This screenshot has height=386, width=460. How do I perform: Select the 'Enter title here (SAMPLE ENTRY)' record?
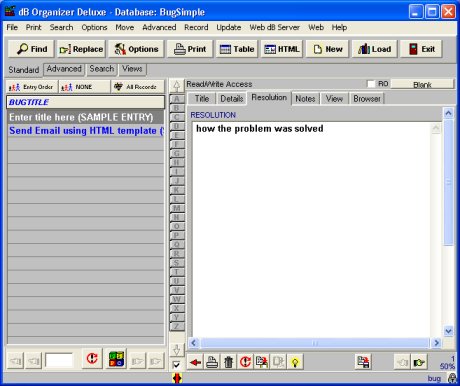pos(85,117)
